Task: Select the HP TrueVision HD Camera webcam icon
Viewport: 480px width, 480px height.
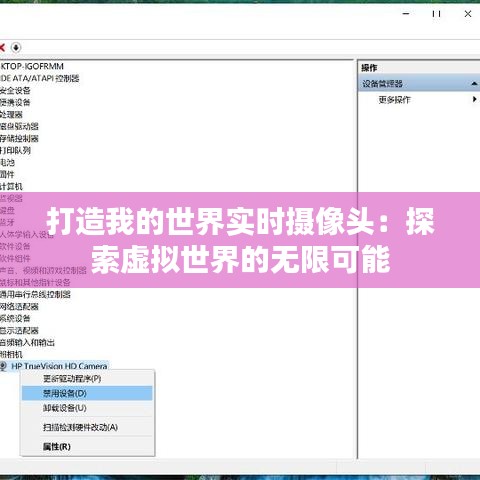Action: coord(3,366)
